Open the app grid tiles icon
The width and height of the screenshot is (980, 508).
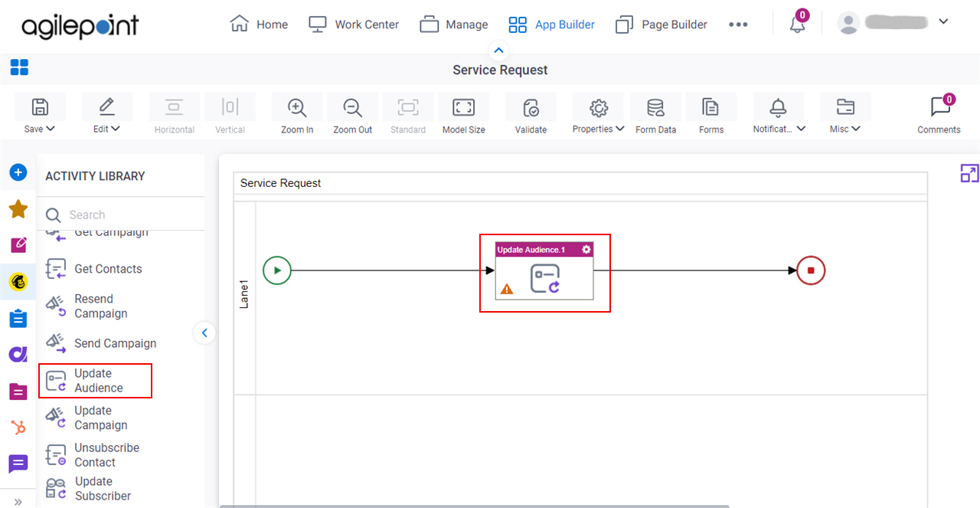[19, 67]
